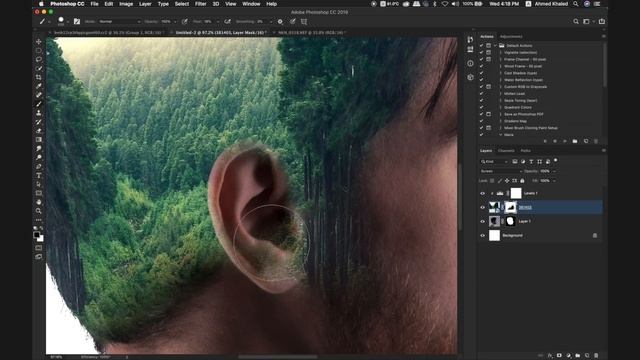This screenshot has width=640, height=360.
Task: Switch to the Paths tab
Action: point(525,151)
